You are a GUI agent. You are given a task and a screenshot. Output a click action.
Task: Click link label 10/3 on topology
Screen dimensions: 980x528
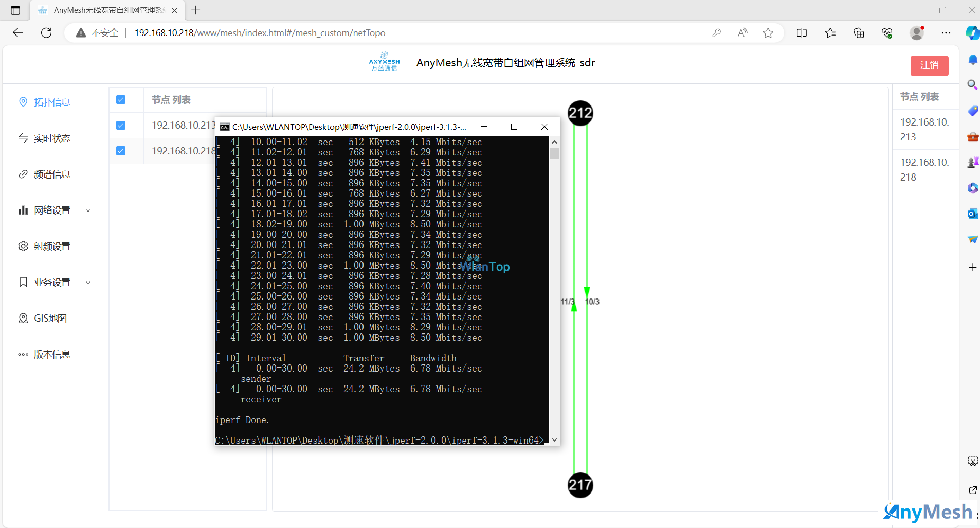[592, 302]
